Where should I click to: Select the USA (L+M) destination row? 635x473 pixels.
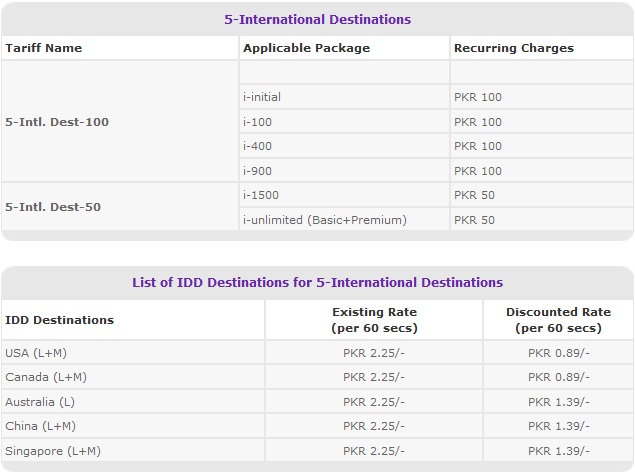click(318, 353)
